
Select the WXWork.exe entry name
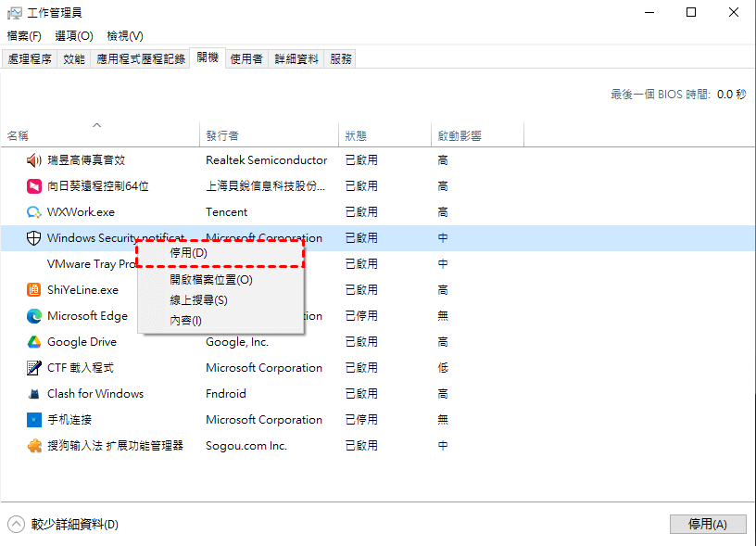[x=81, y=212]
